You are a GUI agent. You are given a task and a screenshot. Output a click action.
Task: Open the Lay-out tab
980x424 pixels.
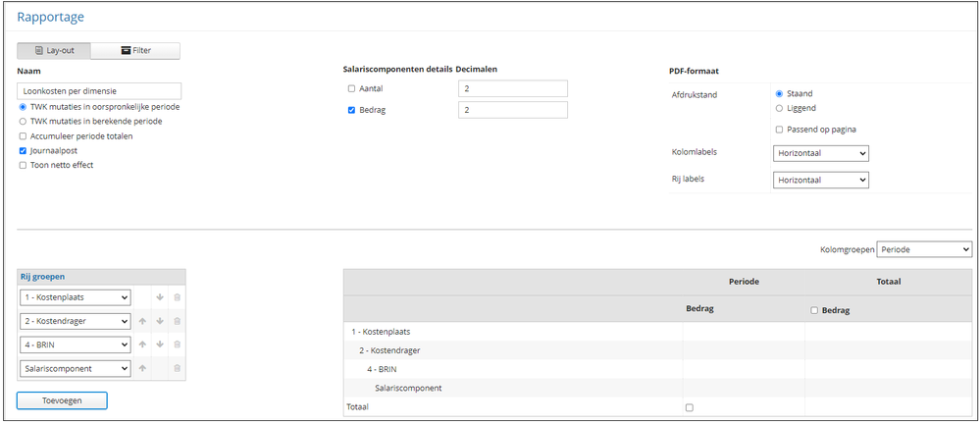click(x=54, y=50)
